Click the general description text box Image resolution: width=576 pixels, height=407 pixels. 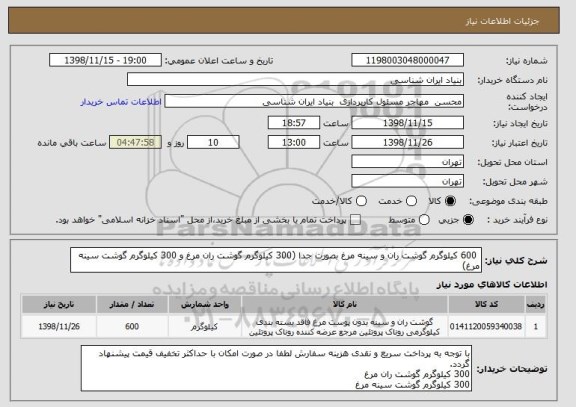276,260
